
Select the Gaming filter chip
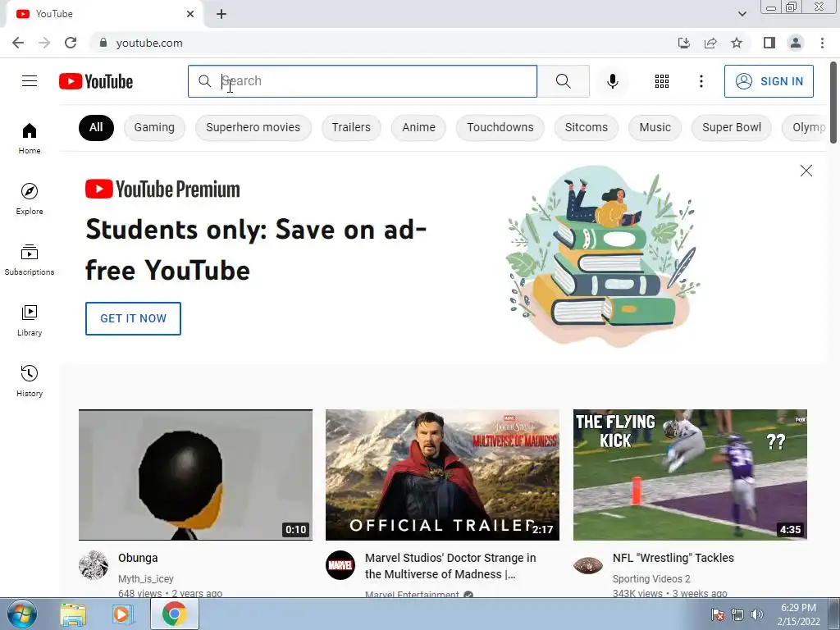[154, 127]
